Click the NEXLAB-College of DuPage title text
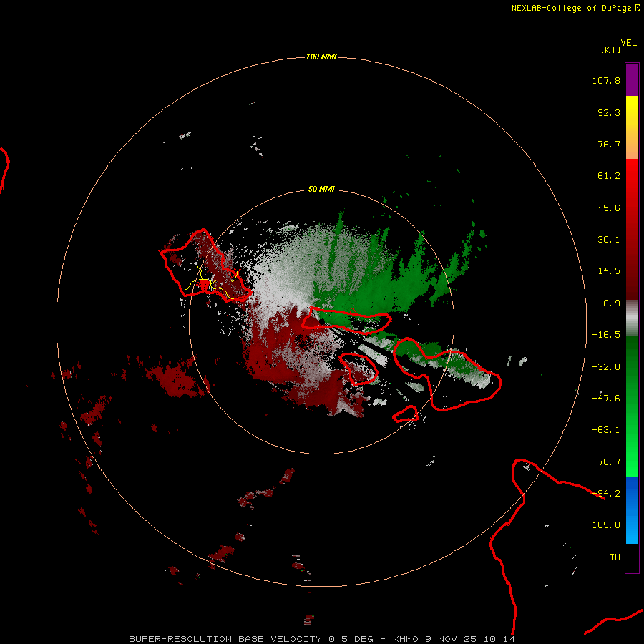644x644 pixels. point(571,8)
